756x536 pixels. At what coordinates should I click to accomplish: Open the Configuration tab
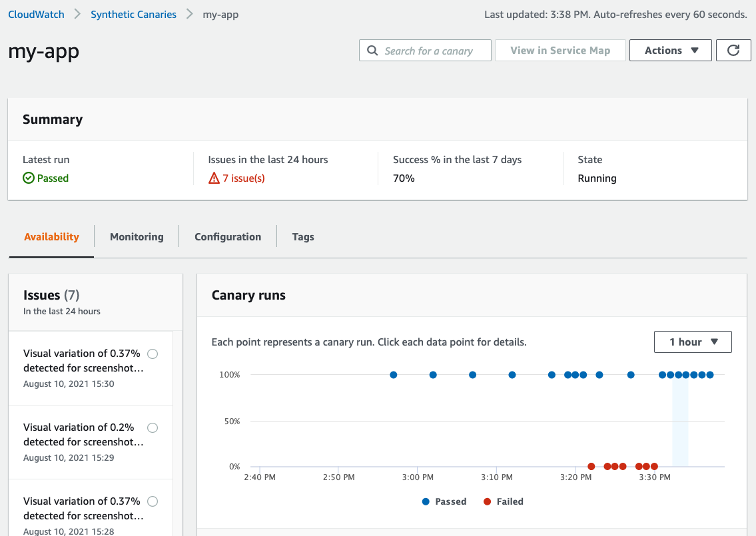point(228,236)
